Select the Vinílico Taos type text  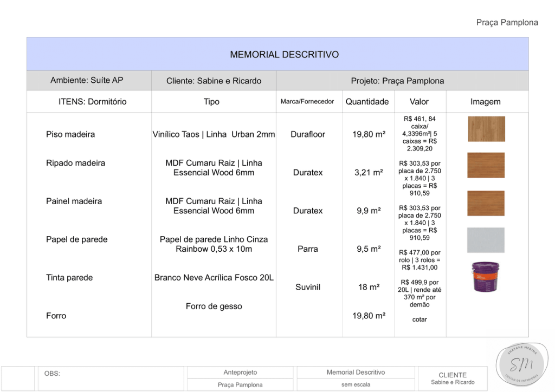(x=214, y=134)
